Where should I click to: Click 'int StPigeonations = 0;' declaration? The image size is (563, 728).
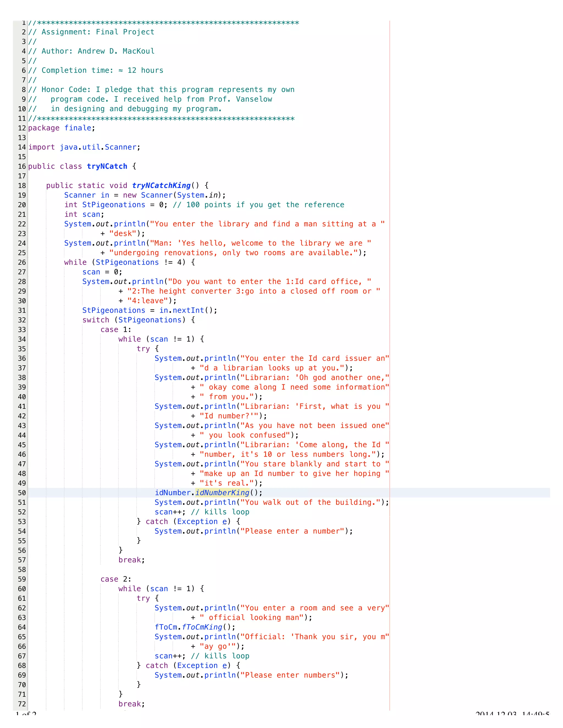(116, 205)
